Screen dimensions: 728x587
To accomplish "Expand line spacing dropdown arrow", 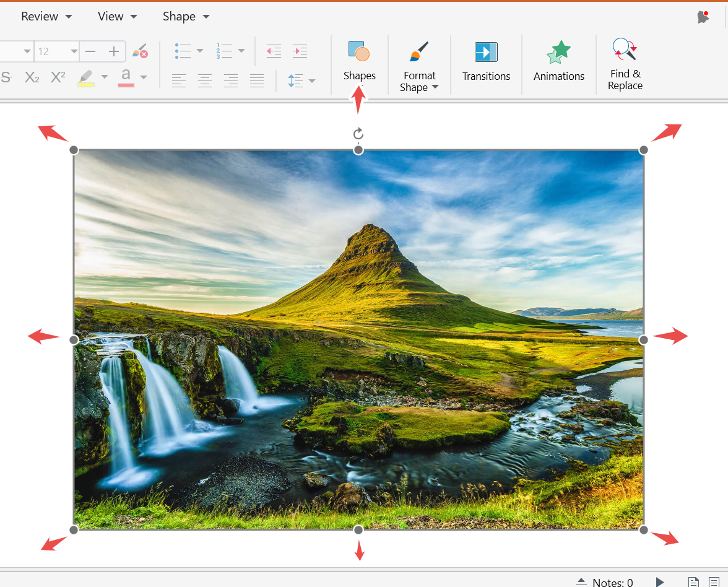I will 312,80.
